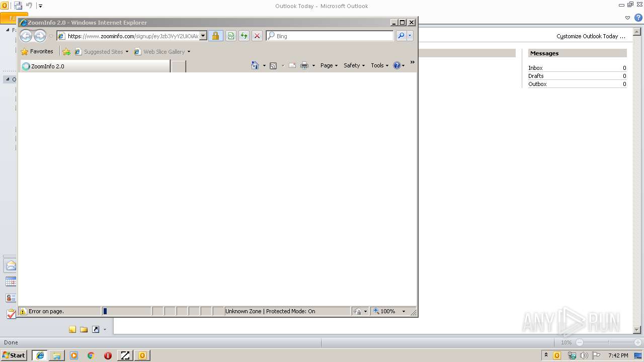Open the Tools menu
644x362 pixels.
point(380,65)
